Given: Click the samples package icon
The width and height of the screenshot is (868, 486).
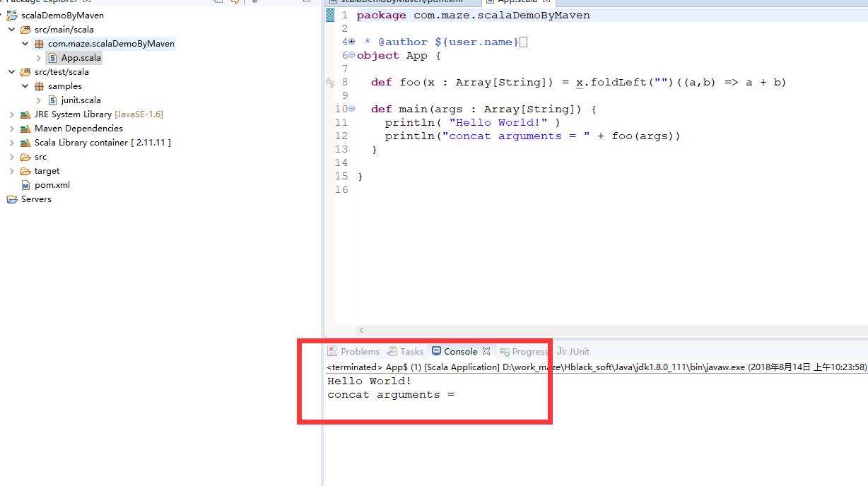Looking at the screenshot, I should (x=40, y=86).
